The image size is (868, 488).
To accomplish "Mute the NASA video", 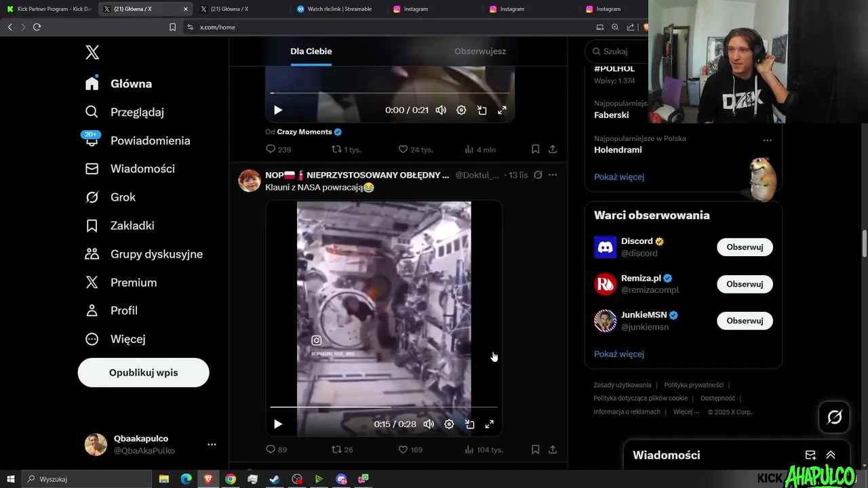I will (x=429, y=424).
